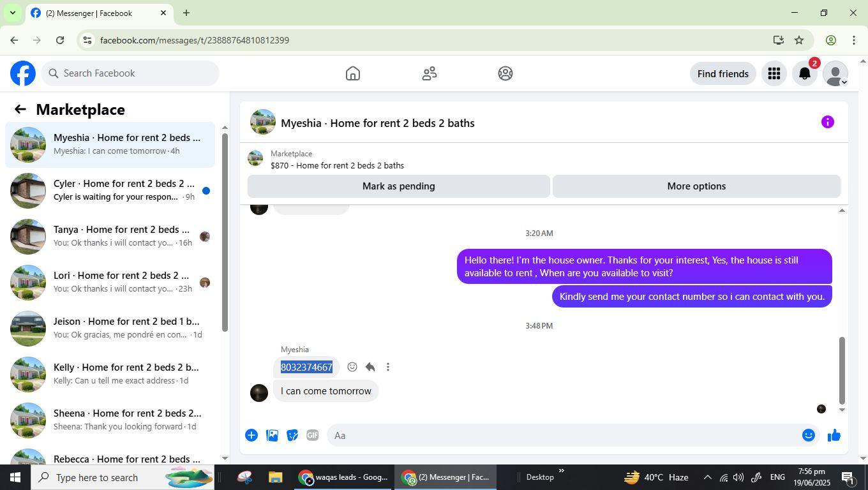
Task: Open more actions plus icon in composer
Action: point(251,435)
